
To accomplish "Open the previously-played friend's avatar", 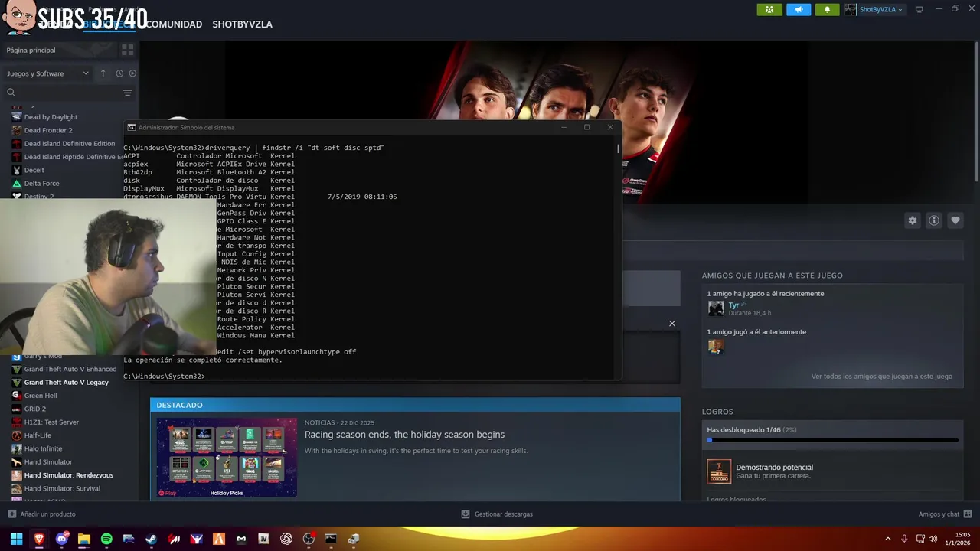I will (x=716, y=347).
